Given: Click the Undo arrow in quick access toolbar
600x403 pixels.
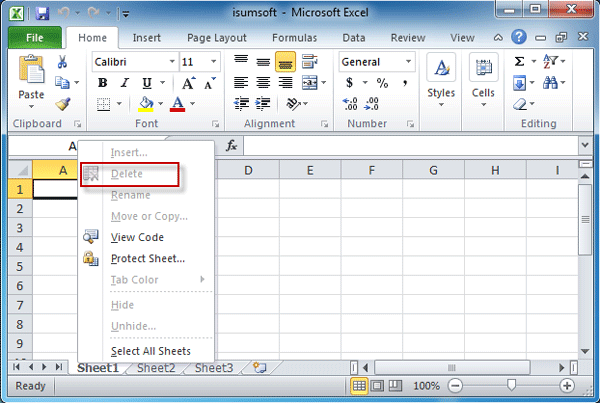Looking at the screenshot, I should click(x=64, y=13).
